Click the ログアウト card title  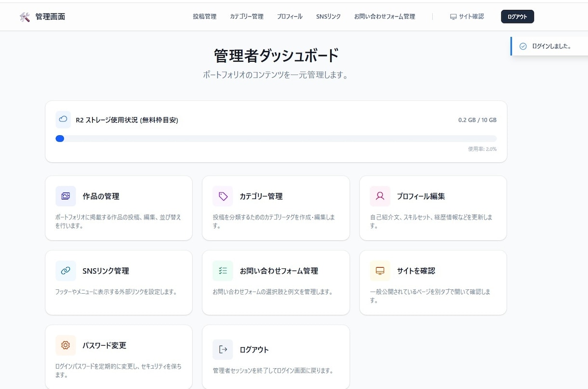[254, 350]
